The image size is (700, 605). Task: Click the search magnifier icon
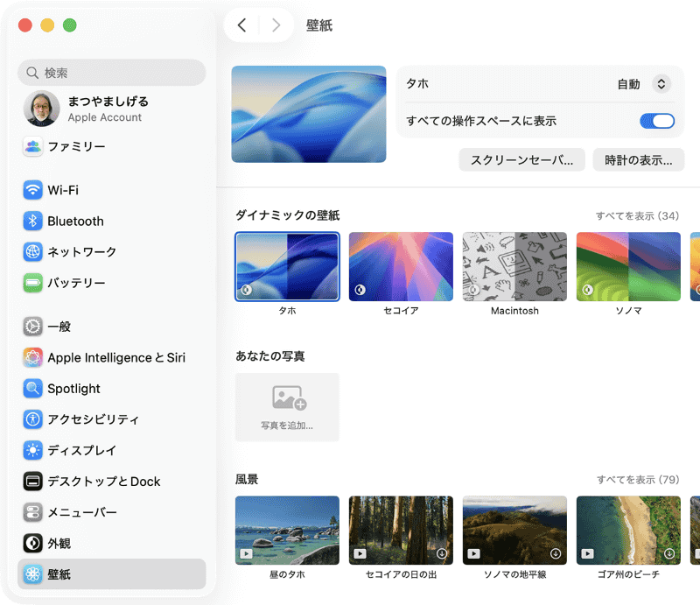point(32,73)
